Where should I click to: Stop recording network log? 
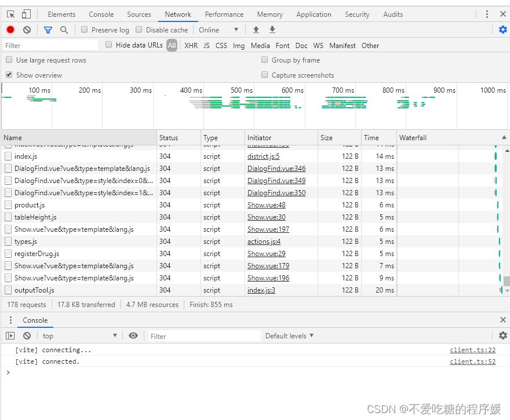pyautogui.click(x=10, y=30)
